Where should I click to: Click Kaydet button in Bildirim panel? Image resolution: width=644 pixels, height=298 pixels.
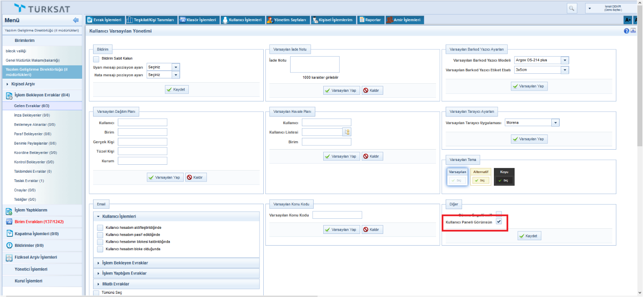pyautogui.click(x=177, y=90)
